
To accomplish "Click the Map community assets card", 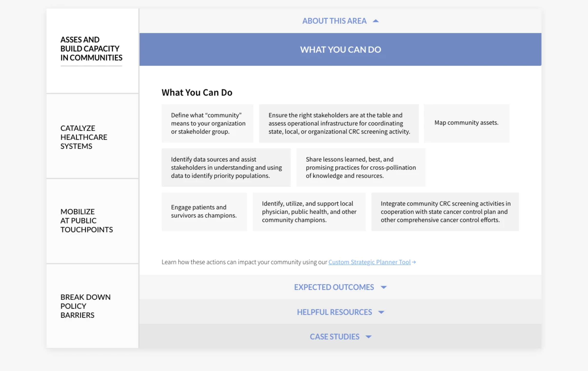I will pyautogui.click(x=466, y=123).
